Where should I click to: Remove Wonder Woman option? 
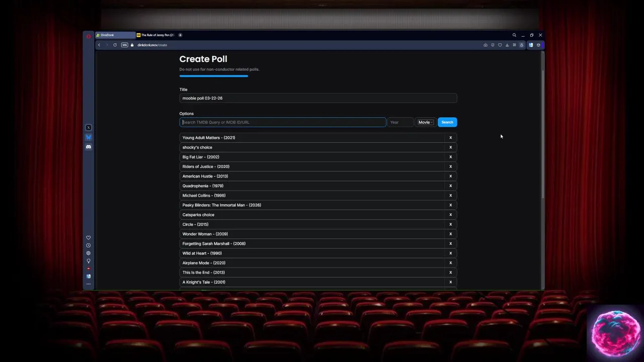451,234
